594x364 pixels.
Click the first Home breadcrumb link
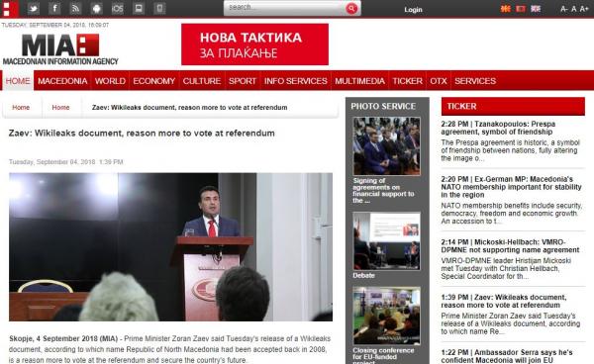click(x=21, y=108)
